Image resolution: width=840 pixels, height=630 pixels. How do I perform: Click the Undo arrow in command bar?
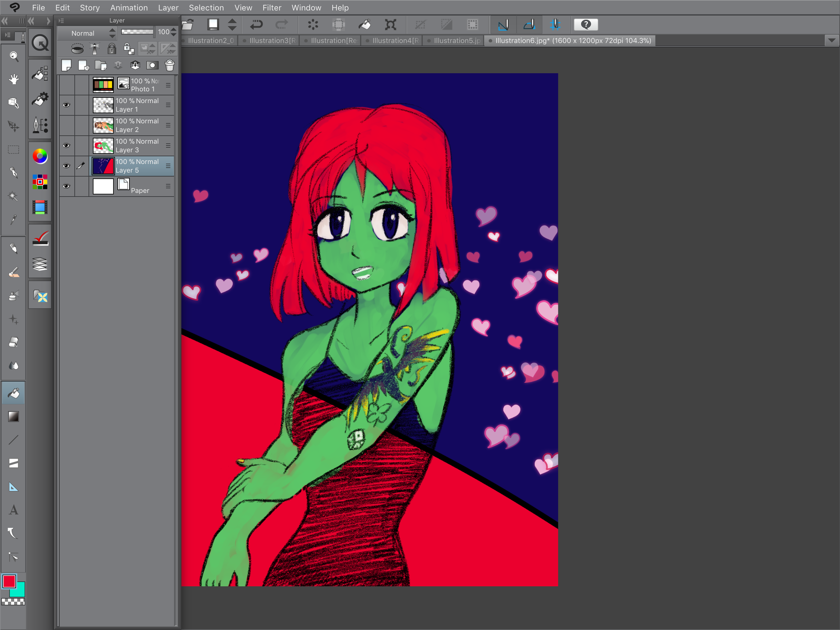tap(256, 25)
